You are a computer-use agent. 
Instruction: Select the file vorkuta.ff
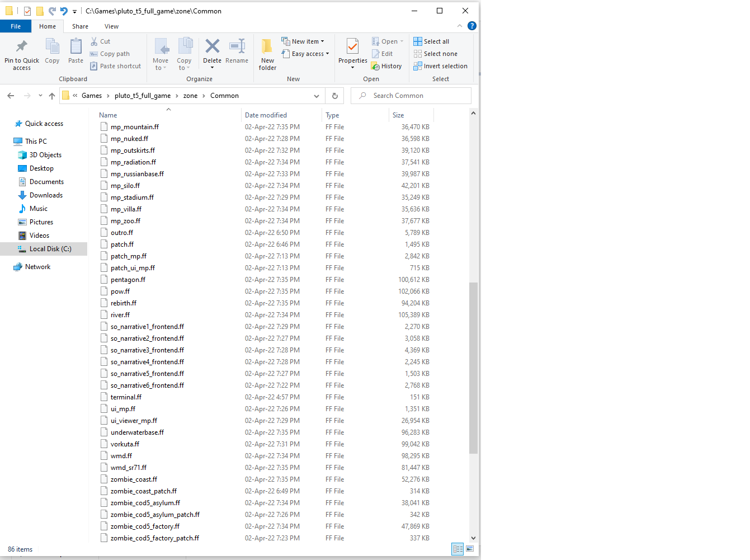point(125,444)
